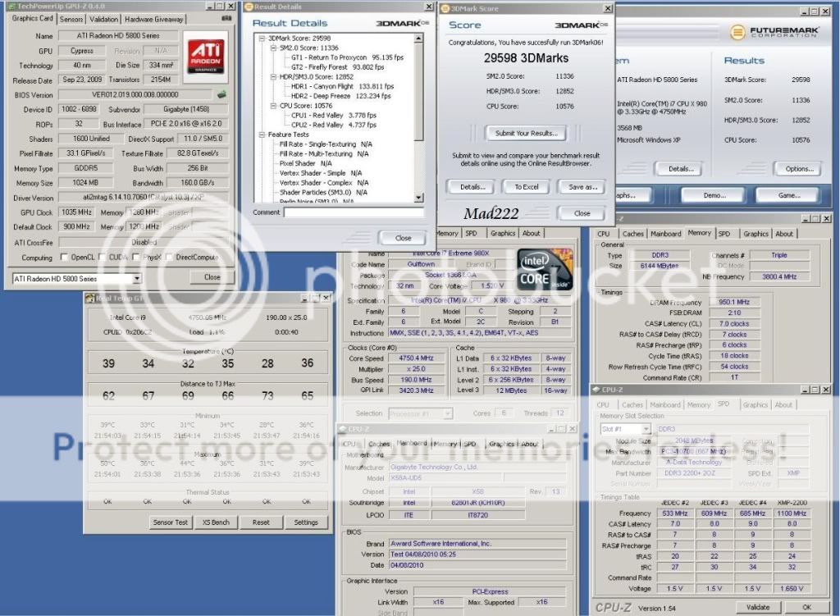The image size is (840, 616).
Task: Select the 'Pixel Shader N/A' tree row
Action: 305,164
